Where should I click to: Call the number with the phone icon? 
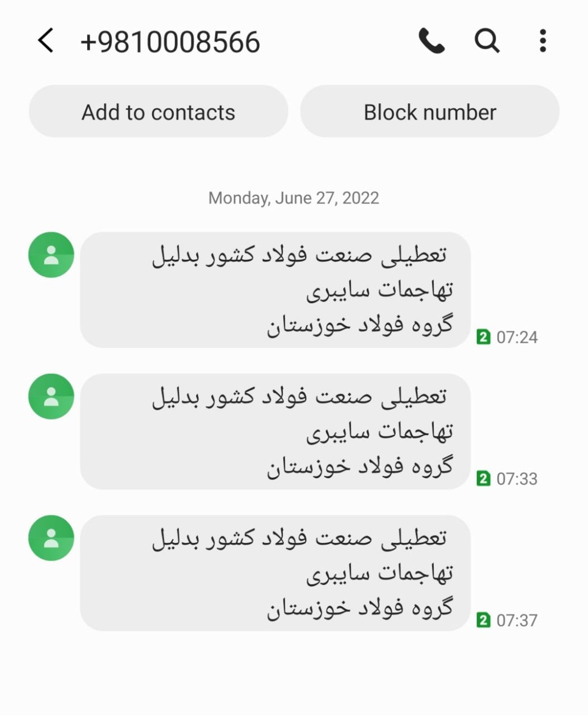pyautogui.click(x=432, y=41)
